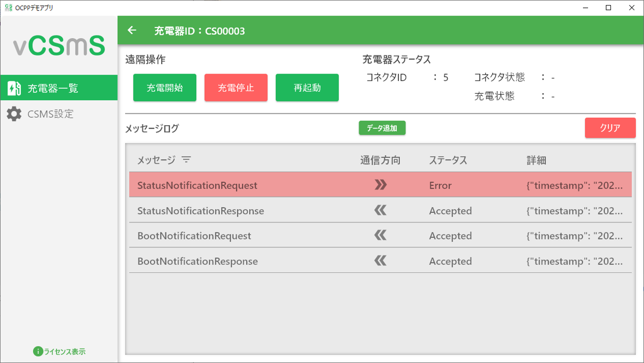The height and width of the screenshot is (363, 644).
Task: Click timestamp detail in StatusNotificationRequest row
Action: 575,185
